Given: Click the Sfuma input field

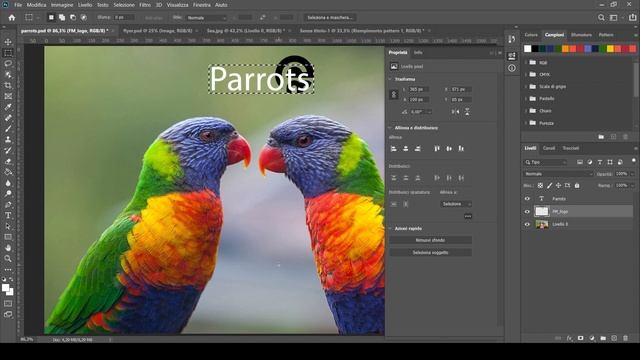Looking at the screenshot, I should [x=124, y=18].
